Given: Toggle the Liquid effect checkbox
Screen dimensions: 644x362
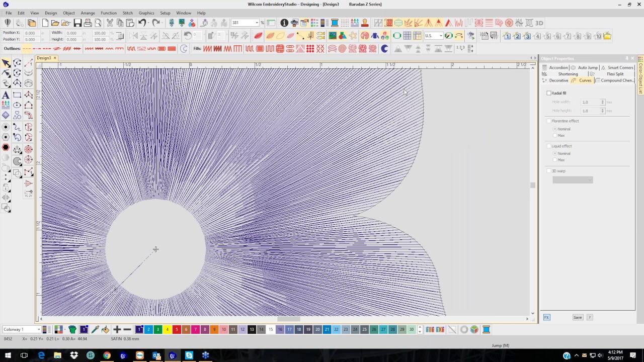Looking at the screenshot, I should point(549,146).
